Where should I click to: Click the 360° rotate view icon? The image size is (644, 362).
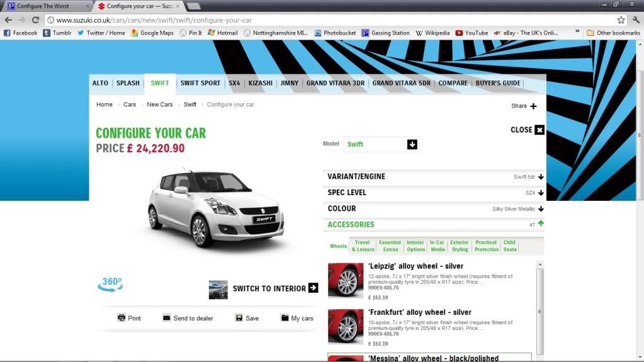pyautogui.click(x=110, y=285)
